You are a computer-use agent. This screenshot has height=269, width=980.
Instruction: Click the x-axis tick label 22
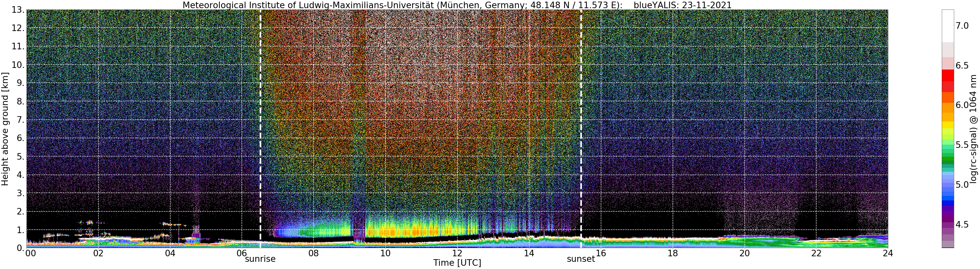(x=816, y=253)
